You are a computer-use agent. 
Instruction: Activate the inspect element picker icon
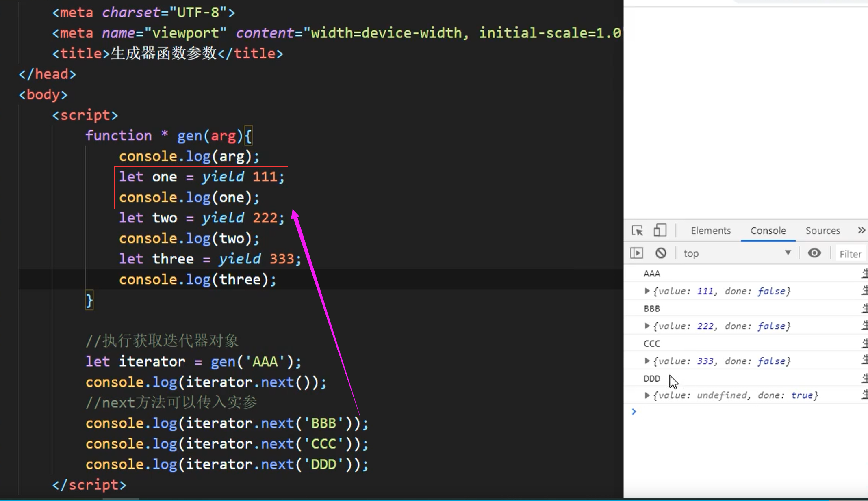[637, 231]
